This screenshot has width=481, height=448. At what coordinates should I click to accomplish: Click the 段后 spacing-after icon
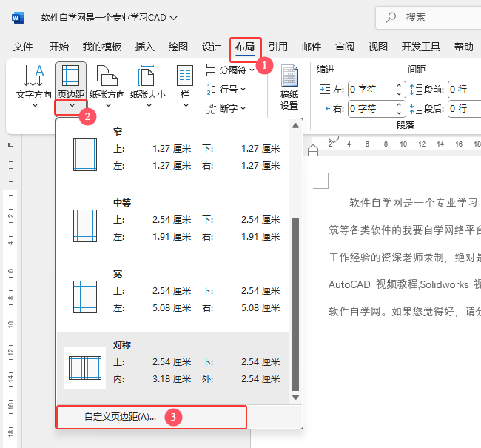point(416,108)
